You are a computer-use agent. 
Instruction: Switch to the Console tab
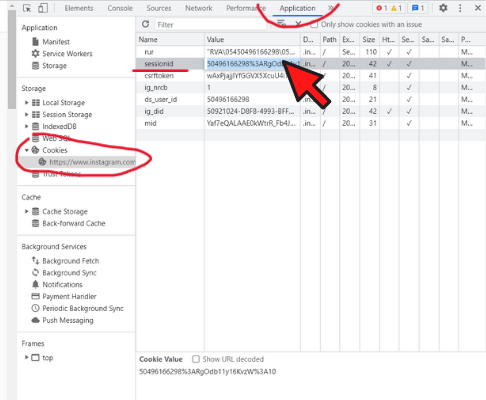pyautogui.click(x=120, y=8)
